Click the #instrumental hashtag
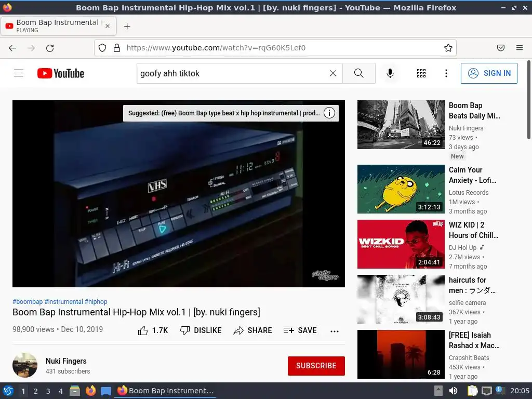 click(x=64, y=302)
